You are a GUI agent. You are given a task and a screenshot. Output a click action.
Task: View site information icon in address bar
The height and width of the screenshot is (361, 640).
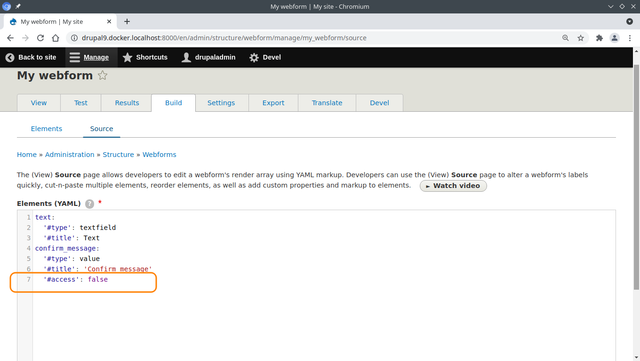74,38
